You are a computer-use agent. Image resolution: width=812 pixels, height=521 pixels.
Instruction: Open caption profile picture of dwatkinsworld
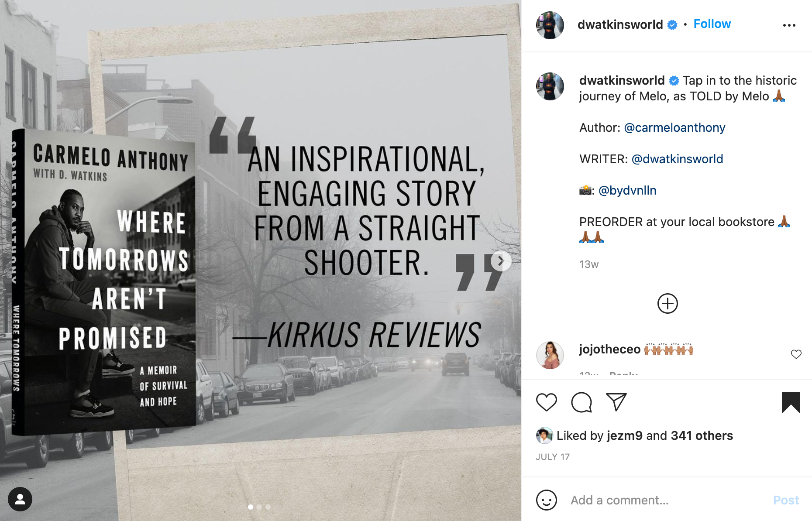550,86
